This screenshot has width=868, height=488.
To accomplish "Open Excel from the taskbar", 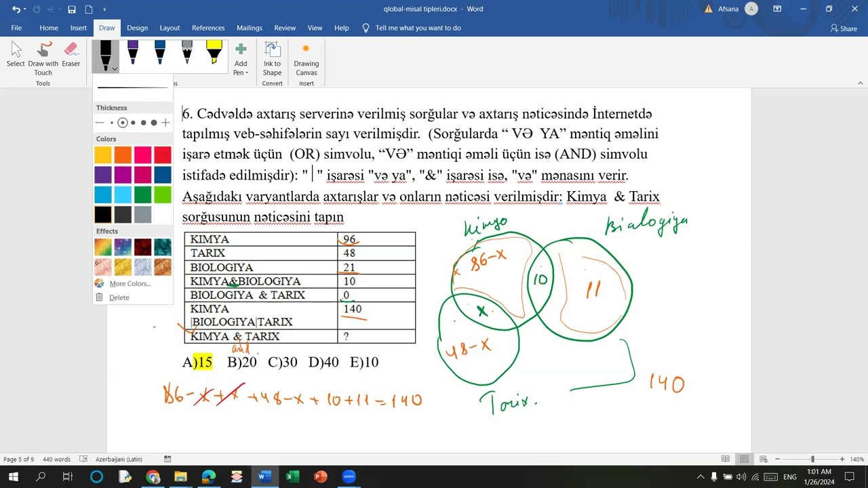I will (x=292, y=476).
